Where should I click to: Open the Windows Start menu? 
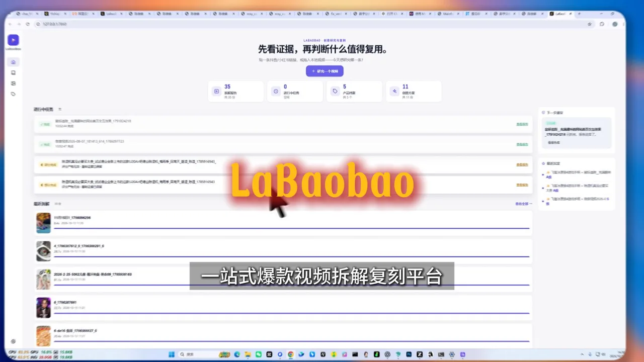(172, 354)
